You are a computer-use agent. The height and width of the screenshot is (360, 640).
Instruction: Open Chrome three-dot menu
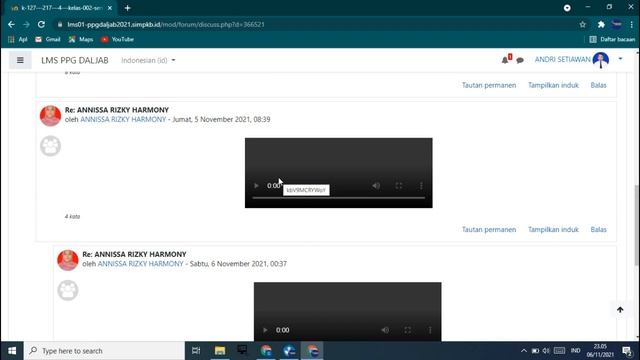tap(631, 24)
